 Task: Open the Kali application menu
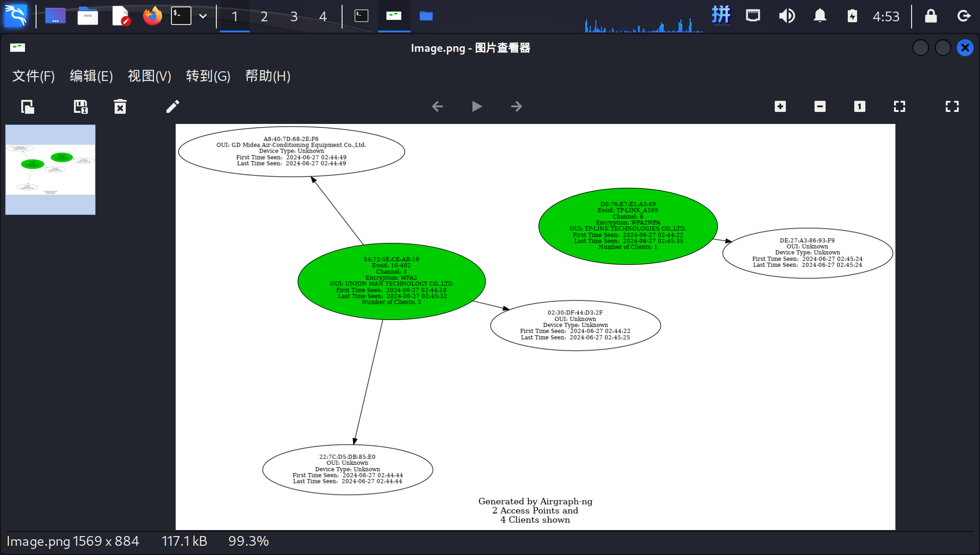pyautogui.click(x=16, y=16)
